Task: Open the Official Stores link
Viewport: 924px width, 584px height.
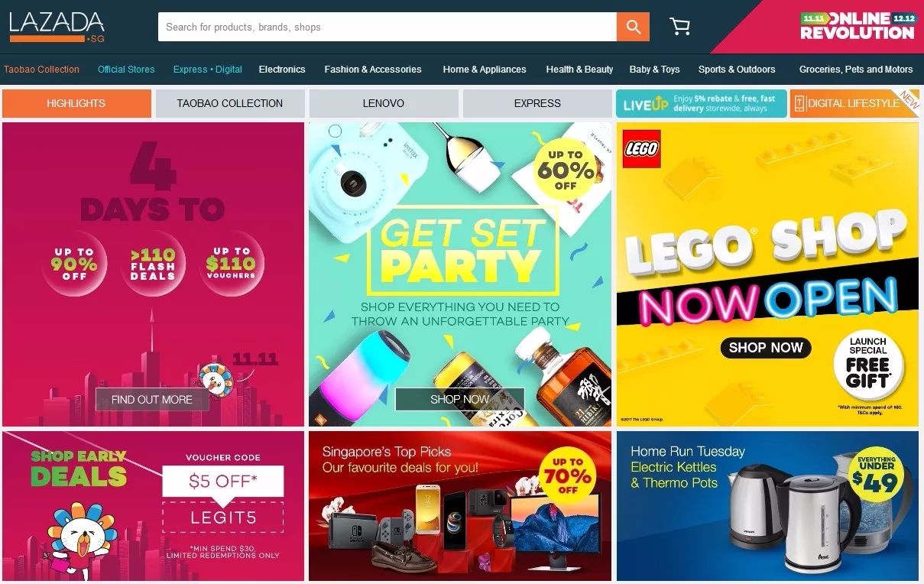Action: point(126,69)
